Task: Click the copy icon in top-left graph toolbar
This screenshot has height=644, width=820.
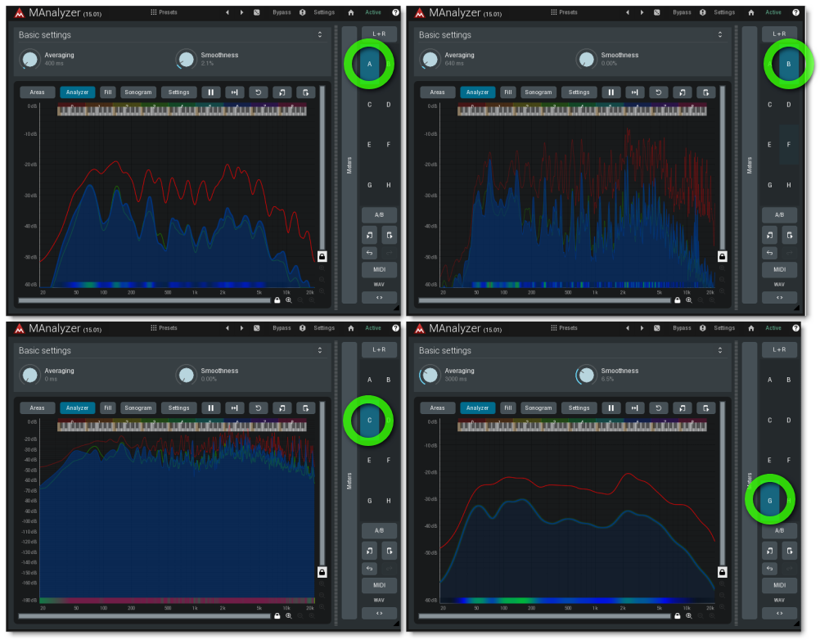Action: click(x=282, y=92)
